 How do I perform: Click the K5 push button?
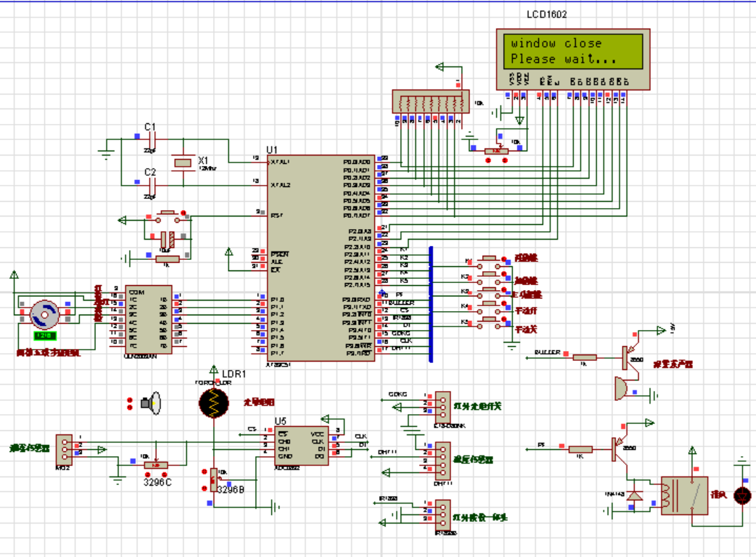click(x=489, y=323)
